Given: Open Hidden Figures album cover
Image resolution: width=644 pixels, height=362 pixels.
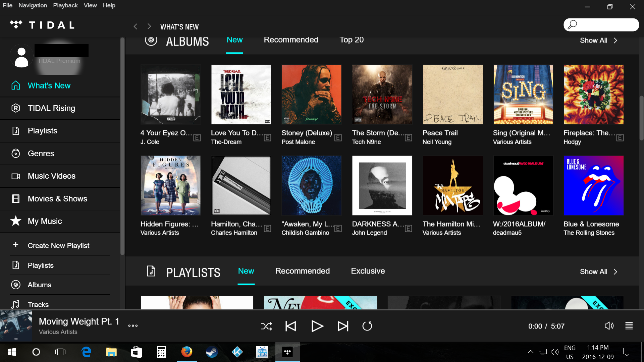Looking at the screenshot, I should pos(171,185).
